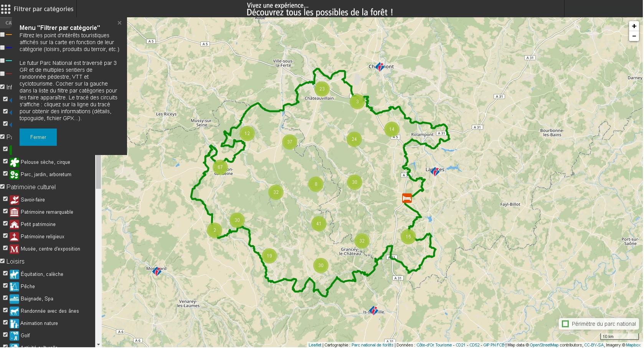Click the orange hotel bed marker

pos(407,198)
